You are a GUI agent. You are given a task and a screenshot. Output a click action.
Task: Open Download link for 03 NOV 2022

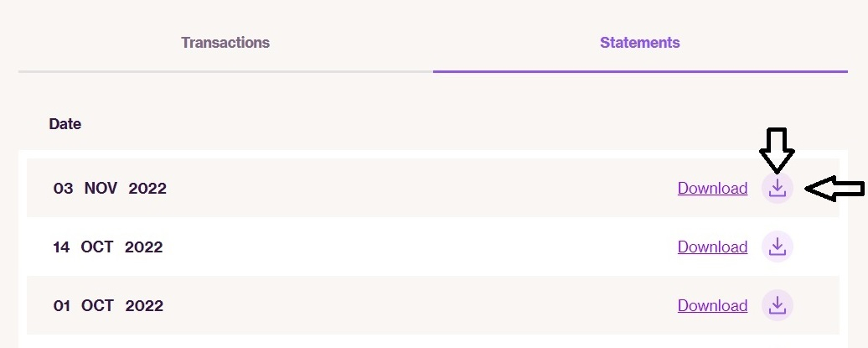coord(712,189)
